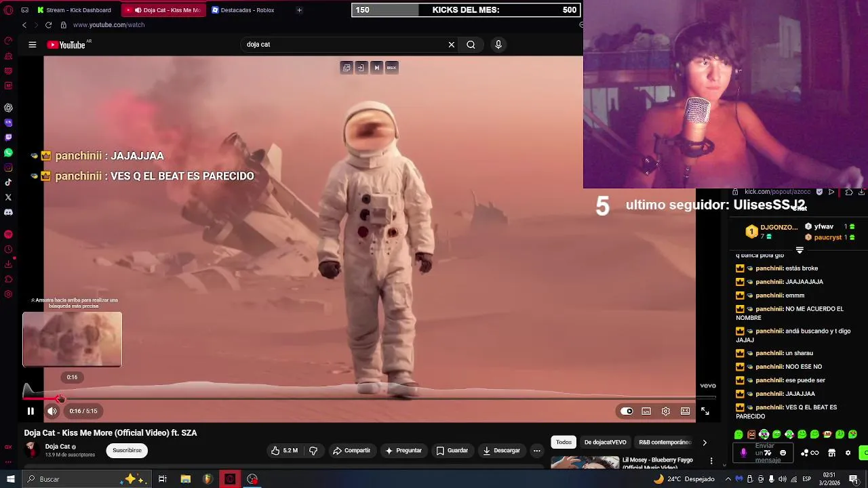Viewport: 868px width, 488px height.
Task: Subscribe with the Suscribirse button
Action: (x=127, y=451)
